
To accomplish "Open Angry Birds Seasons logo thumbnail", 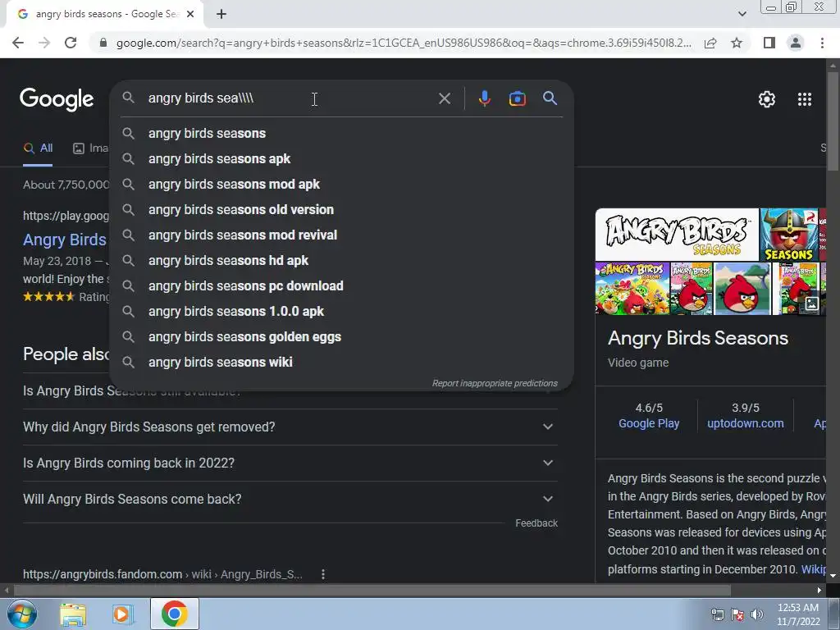I will tap(677, 234).
